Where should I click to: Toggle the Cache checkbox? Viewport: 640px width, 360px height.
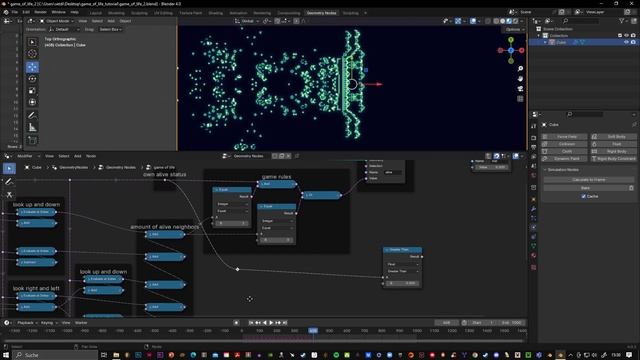584,196
